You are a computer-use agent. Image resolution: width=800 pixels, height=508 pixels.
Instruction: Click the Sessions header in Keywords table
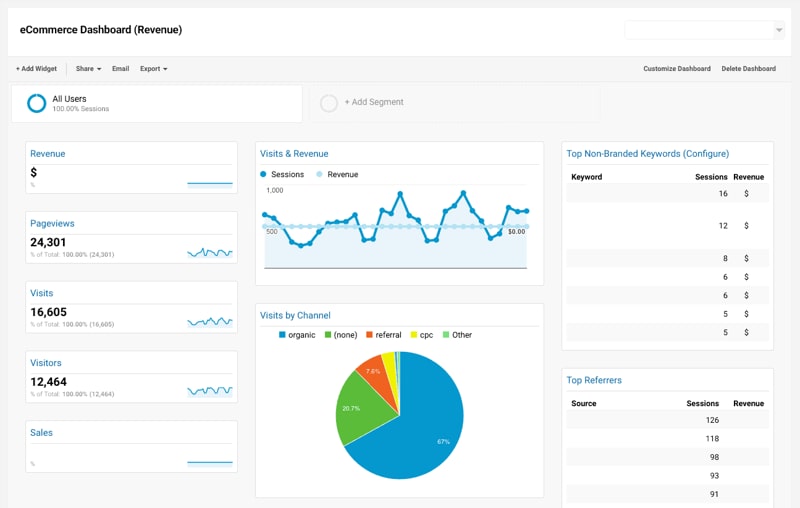click(711, 177)
